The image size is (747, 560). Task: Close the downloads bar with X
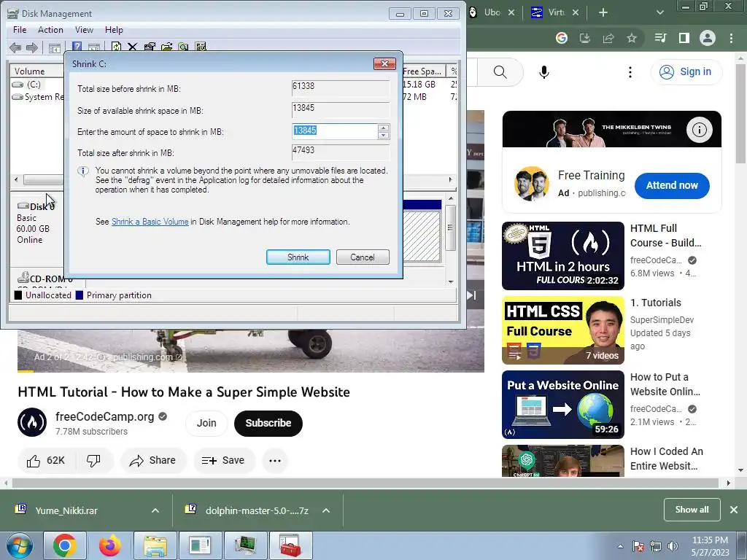(x=734, y=510)
